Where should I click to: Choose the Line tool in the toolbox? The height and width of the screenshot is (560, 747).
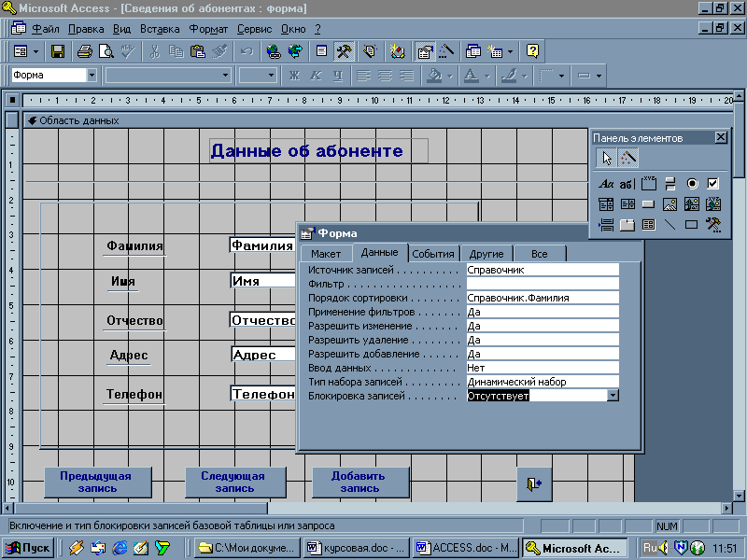669,225
